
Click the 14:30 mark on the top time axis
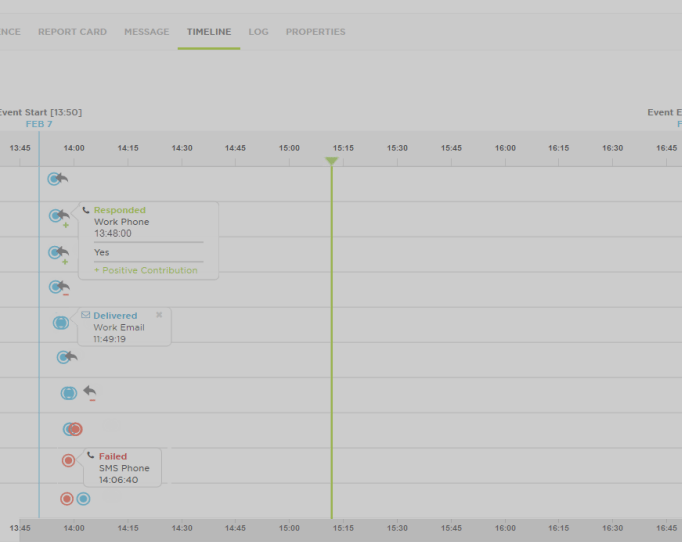(182, 148)
